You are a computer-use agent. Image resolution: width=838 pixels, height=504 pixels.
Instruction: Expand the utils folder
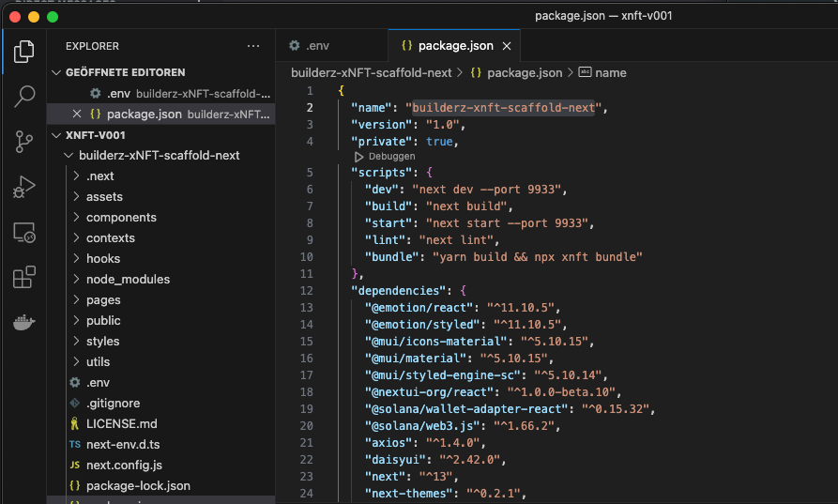(76, 362)
